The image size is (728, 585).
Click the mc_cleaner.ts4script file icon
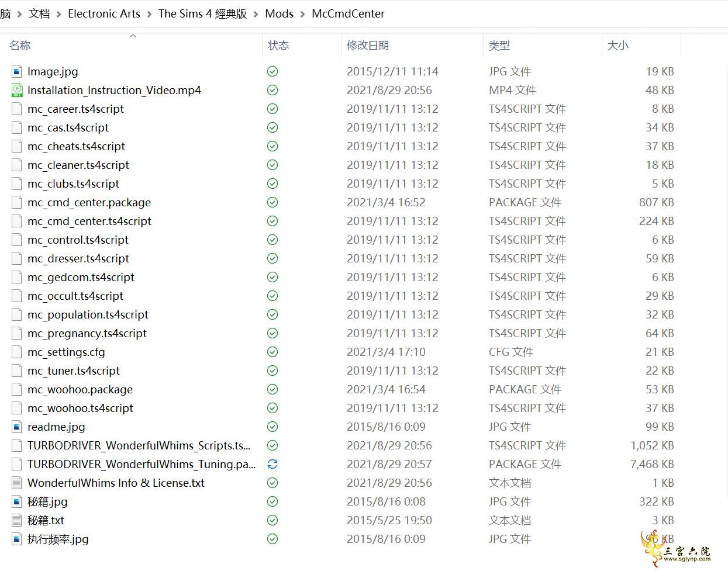point(16,165)
